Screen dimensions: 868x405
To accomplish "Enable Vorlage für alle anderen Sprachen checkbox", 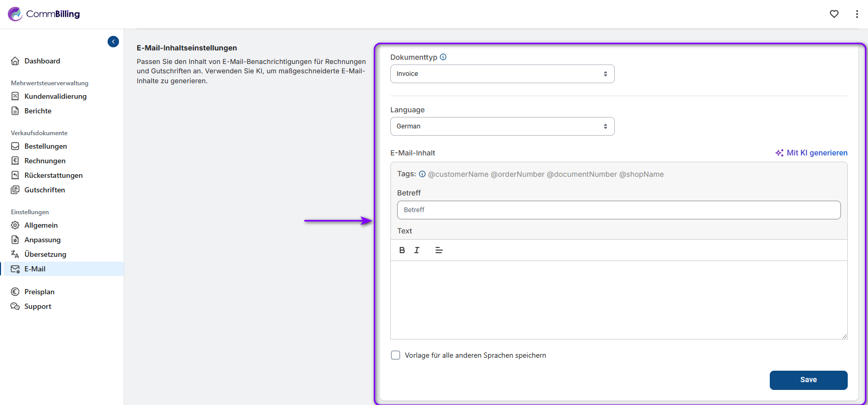I will tap(396, 355).
